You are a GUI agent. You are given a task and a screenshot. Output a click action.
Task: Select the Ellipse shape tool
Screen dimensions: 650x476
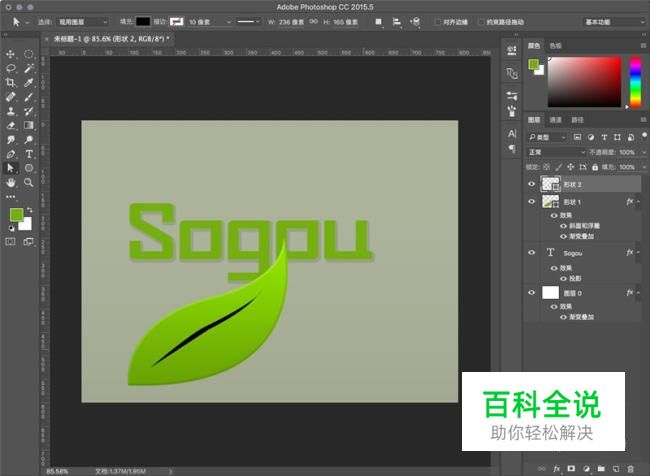pyautogui.click(x=29, y=168)
